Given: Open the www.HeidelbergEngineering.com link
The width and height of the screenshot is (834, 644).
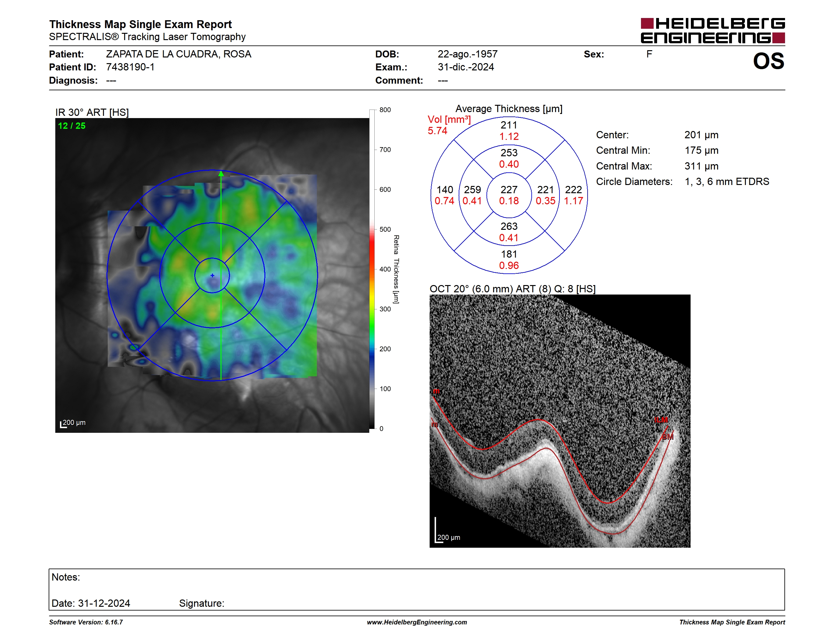Looking at the screenshot, I should [417, 622].
